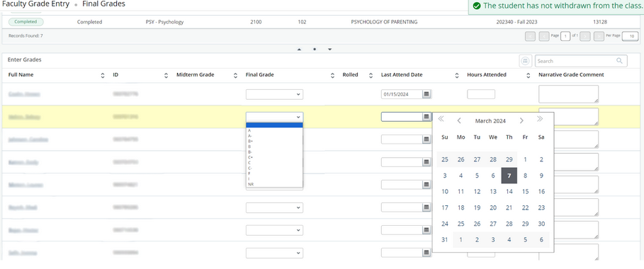The height and width of the screenshot is (269, 644).
Task: Collapse panel with the up triangle handle
Action: click(299, 50)
